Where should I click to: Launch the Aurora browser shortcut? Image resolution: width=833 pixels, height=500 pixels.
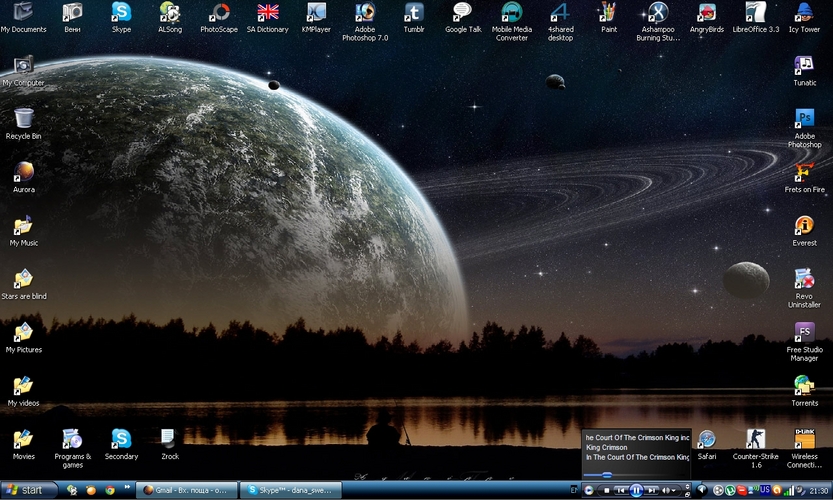click(x=23, y=177)
